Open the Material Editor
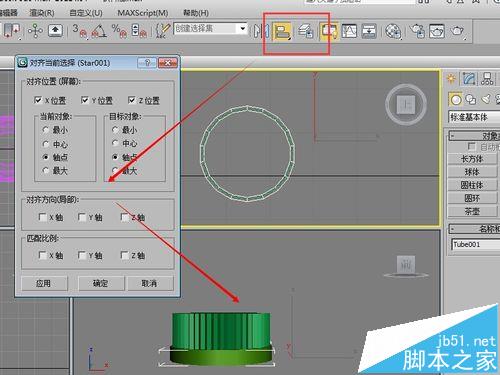The image size is (500, 375). (x=393, y=31)
